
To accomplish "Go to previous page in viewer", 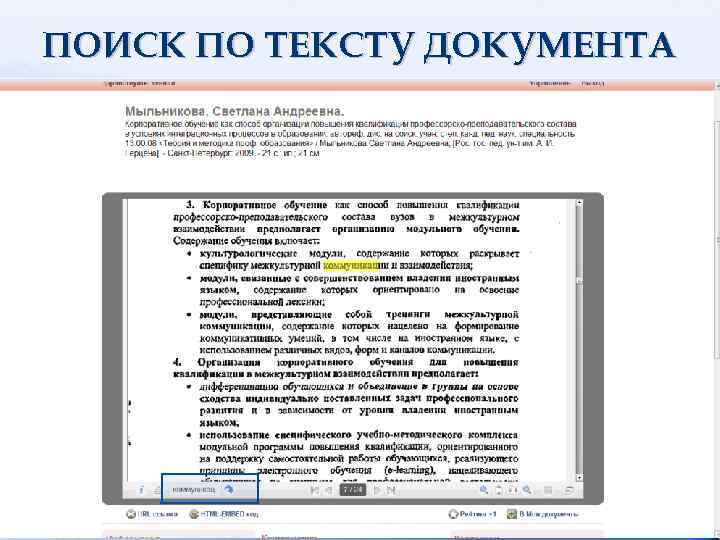I will pos(329,490).
